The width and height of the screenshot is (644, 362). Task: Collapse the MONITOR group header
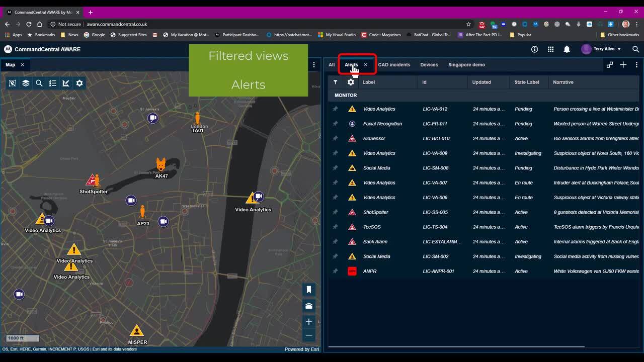click(346, 96)
